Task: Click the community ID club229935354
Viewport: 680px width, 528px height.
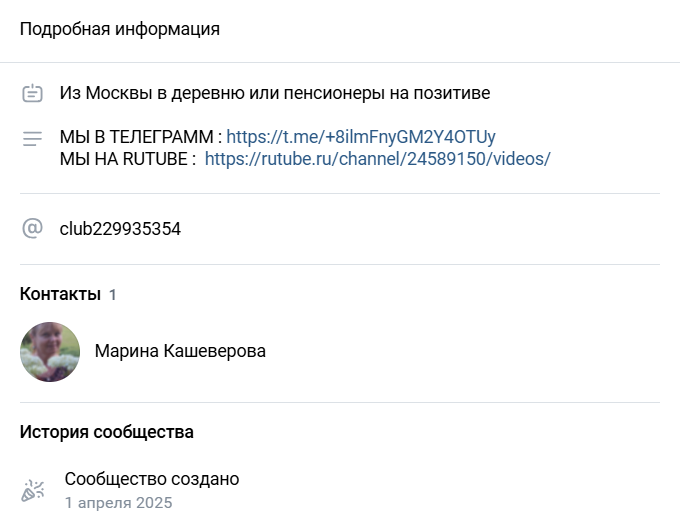Action: point(120,229)
